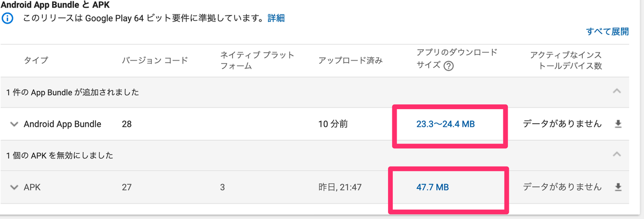Expand the APK row details
This screenshot has width=644, height=219.
[x=14, y=187]
